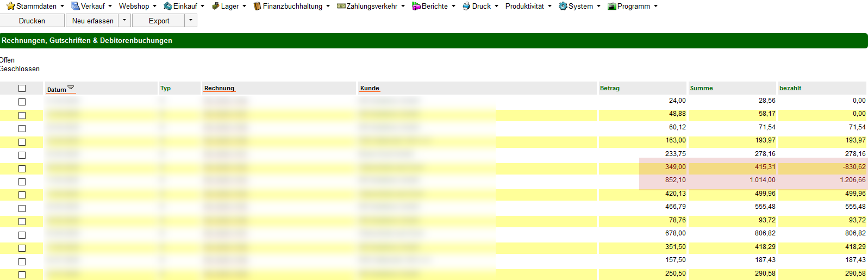Toggle the select-all checkbox in table header
Image resolution: width=868 pixels, height=280 pixels.
pyautogui.click(x=22, y=88)
